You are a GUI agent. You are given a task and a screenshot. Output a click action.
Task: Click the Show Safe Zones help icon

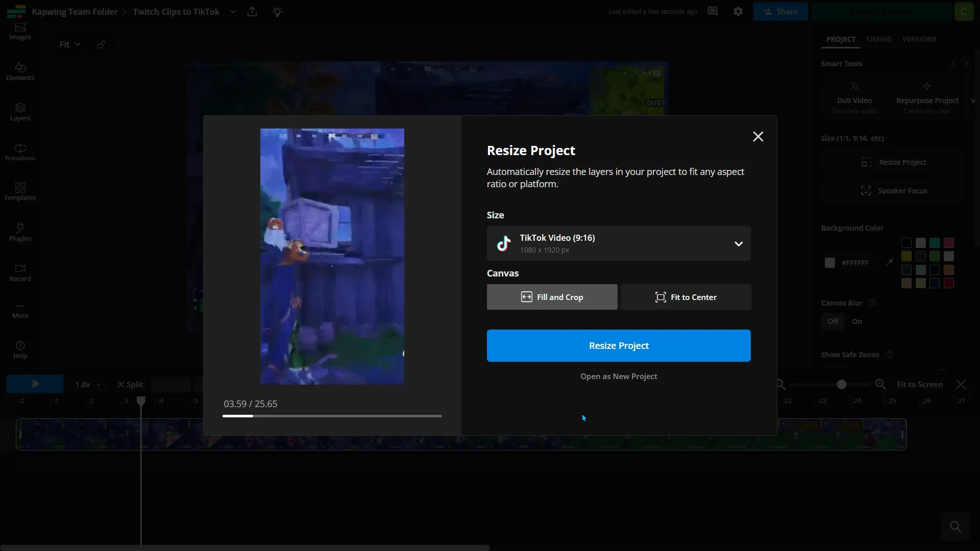click(889, 355)
